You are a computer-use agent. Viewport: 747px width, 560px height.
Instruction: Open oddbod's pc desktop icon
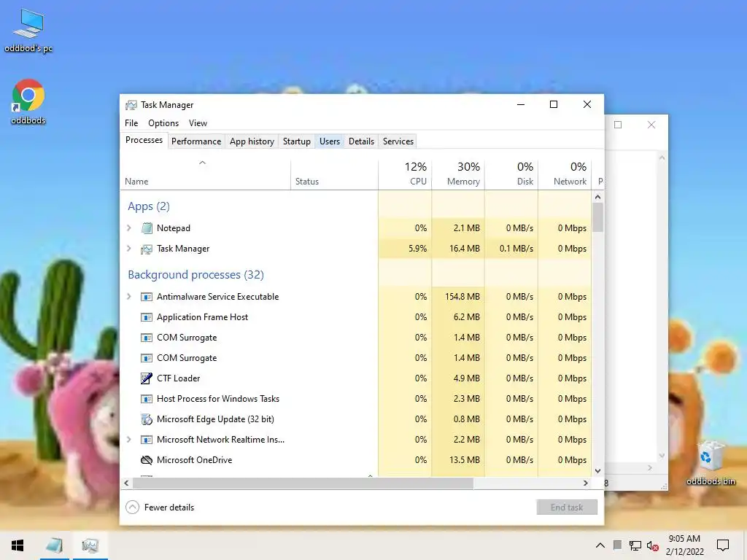[28, 31]
